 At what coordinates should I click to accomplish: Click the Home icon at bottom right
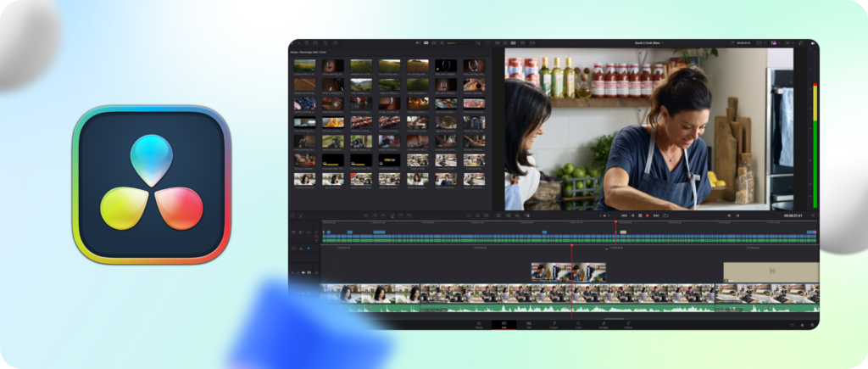coord(802,325)
